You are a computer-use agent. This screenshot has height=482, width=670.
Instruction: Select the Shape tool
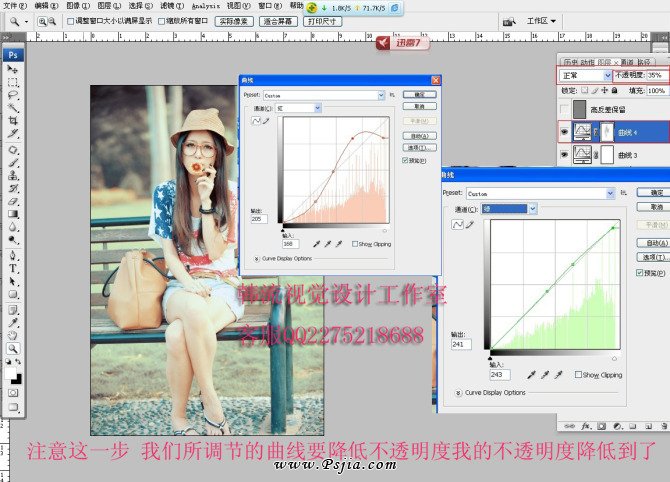pyautogui.click(x=13, y=294)
